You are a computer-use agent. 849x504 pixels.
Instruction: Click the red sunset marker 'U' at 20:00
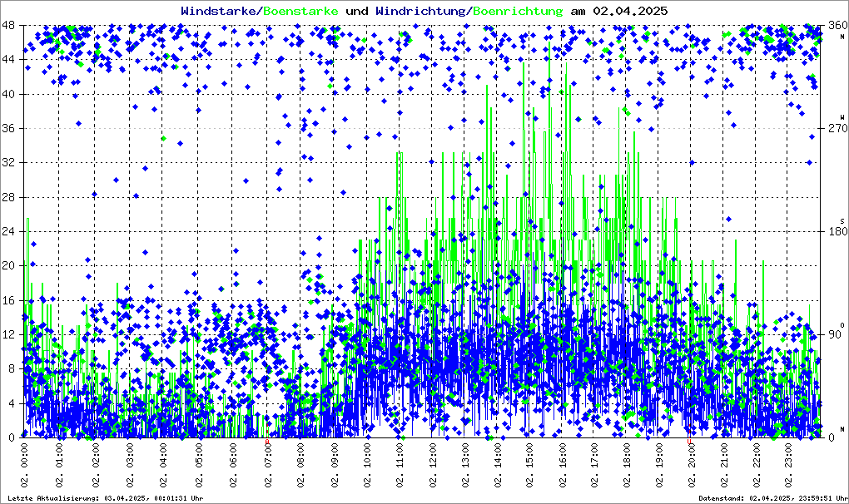tap(689, 442)
